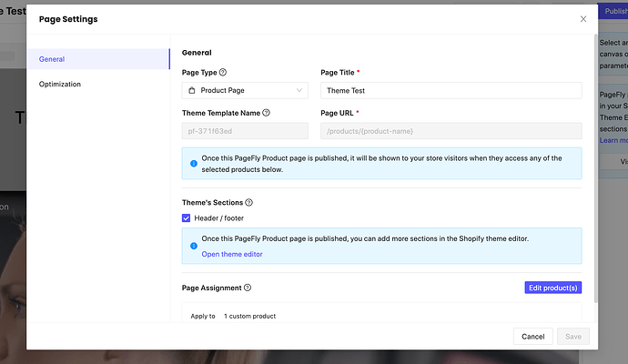
Task: Click the Edit product(s) button
Action: (x=552, y=288)
